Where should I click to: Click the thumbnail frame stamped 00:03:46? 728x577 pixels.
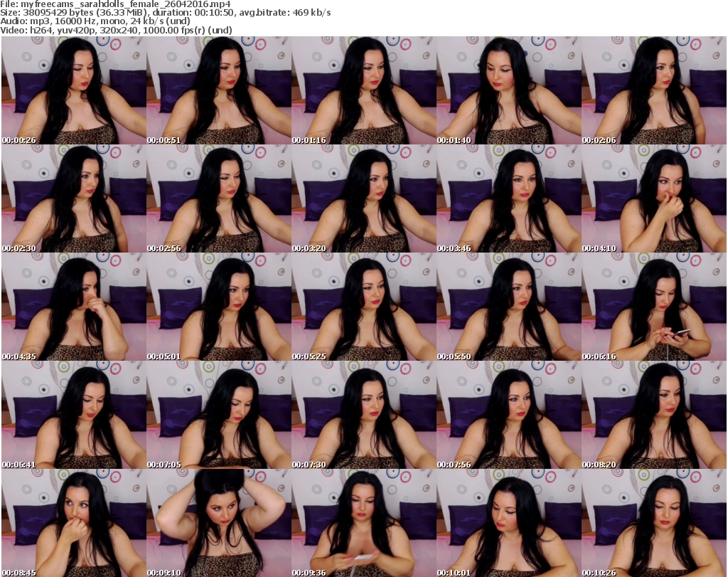(508, 198)
